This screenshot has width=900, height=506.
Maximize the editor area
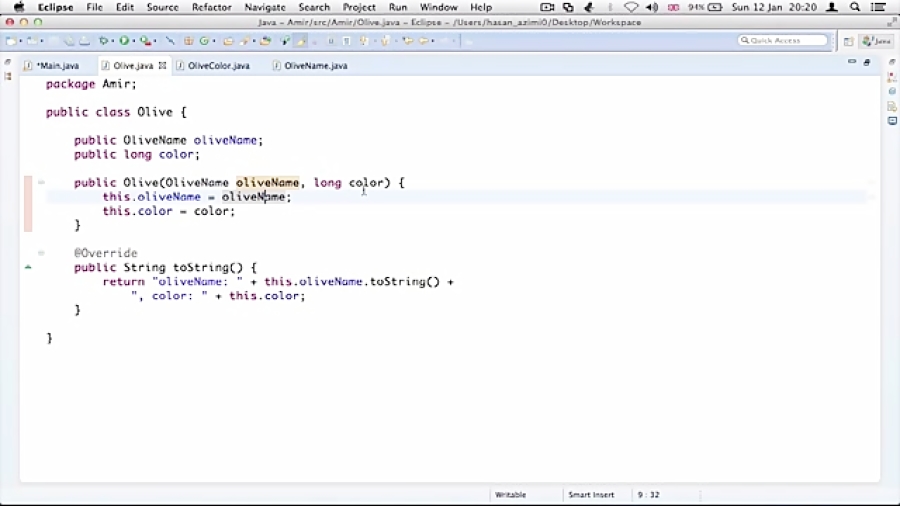(x=866, y=62)
